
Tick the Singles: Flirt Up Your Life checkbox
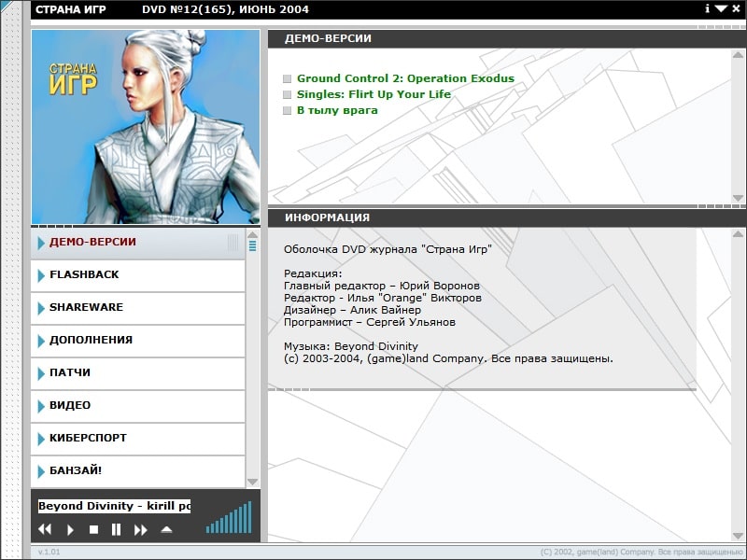pyautogui.click(x=287, y=94)
